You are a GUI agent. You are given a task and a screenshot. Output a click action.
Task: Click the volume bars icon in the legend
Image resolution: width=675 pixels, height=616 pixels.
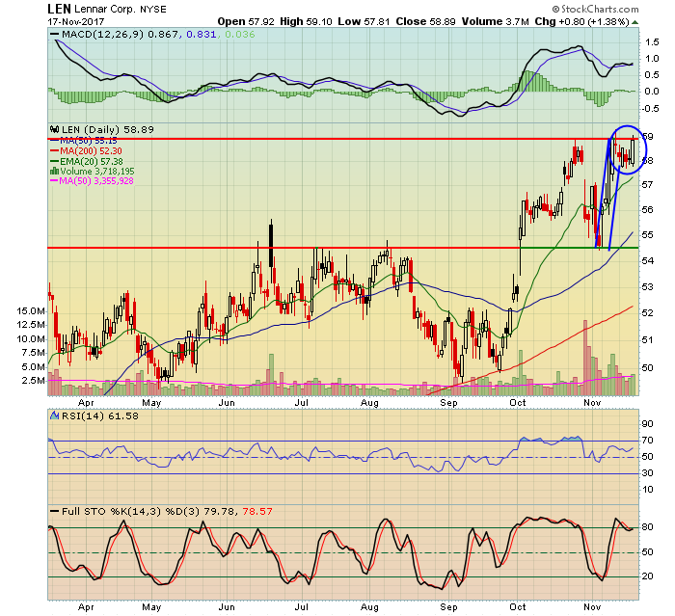click(55, 171)
